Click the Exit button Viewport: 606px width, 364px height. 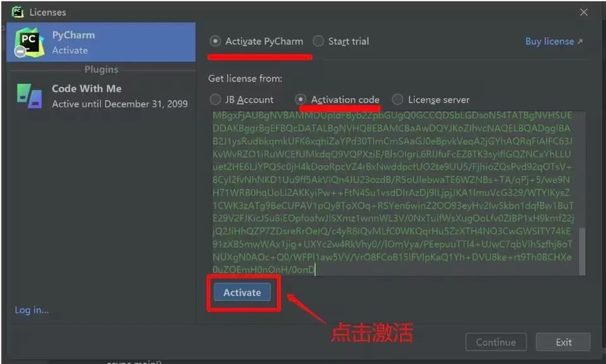pos(563,342)
